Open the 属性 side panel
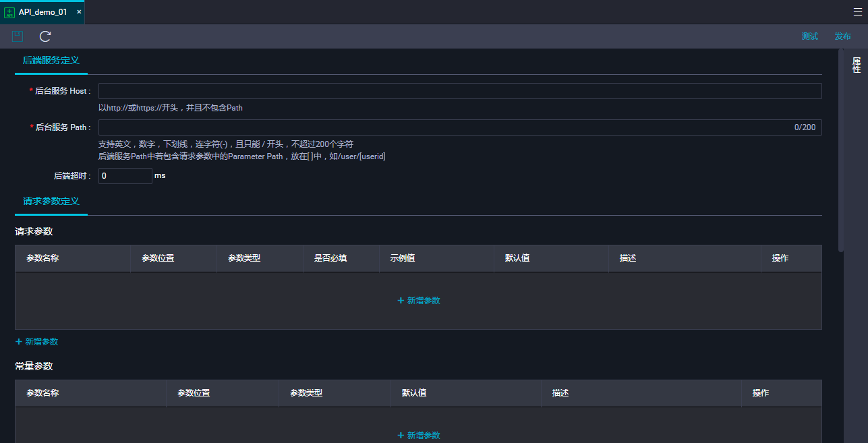The height and width of the screenshot is (443, 868). [857, 65]
